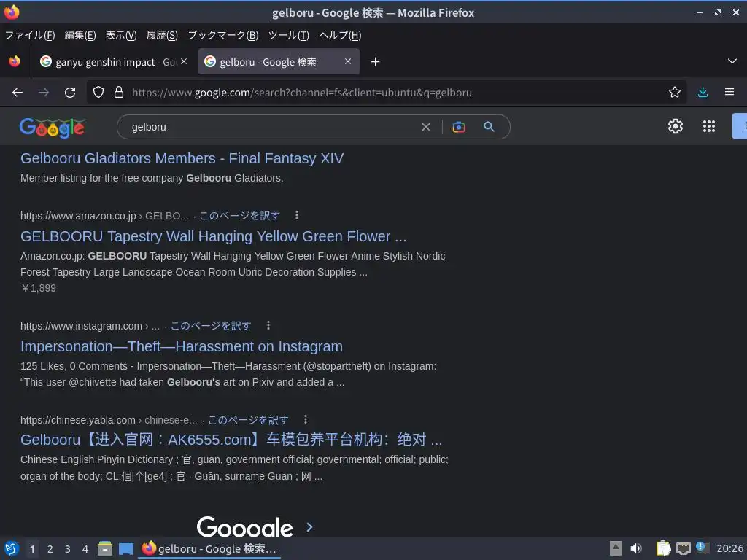
Task: Click the https://www.amazon.co.jp breadcrumb URL
Action: (78, 216)
